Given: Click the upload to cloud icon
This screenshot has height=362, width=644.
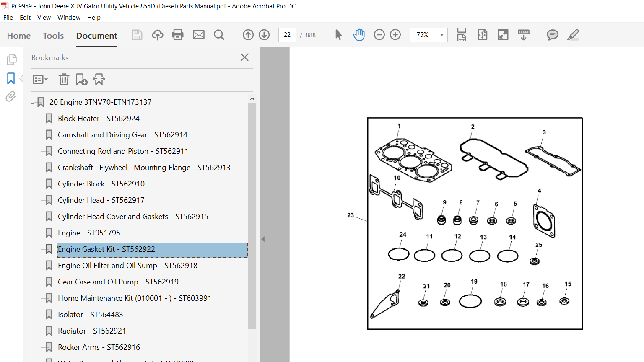Looking at the screenshot, I should click(158, 35).
